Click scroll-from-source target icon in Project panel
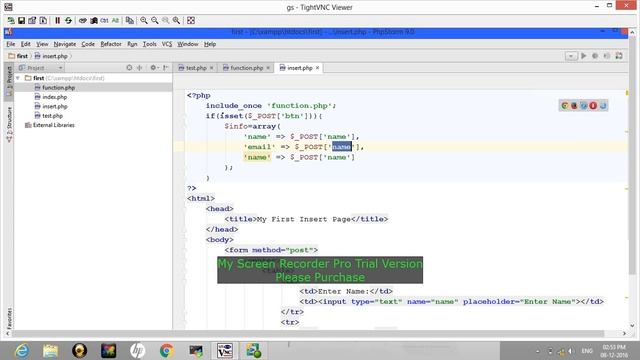 (129, 68)
